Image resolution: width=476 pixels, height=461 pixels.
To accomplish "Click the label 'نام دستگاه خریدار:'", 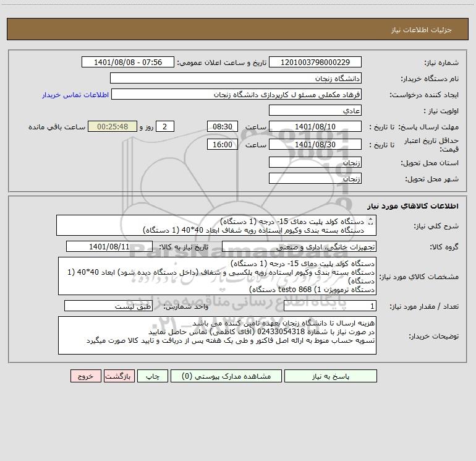I will [430, 79].
